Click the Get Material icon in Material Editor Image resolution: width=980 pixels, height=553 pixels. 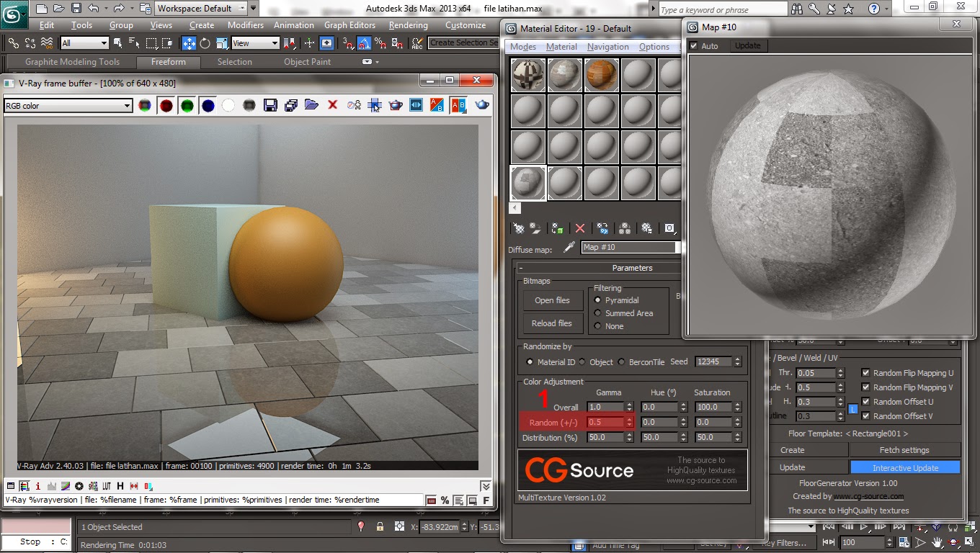(x=517, y=228)
